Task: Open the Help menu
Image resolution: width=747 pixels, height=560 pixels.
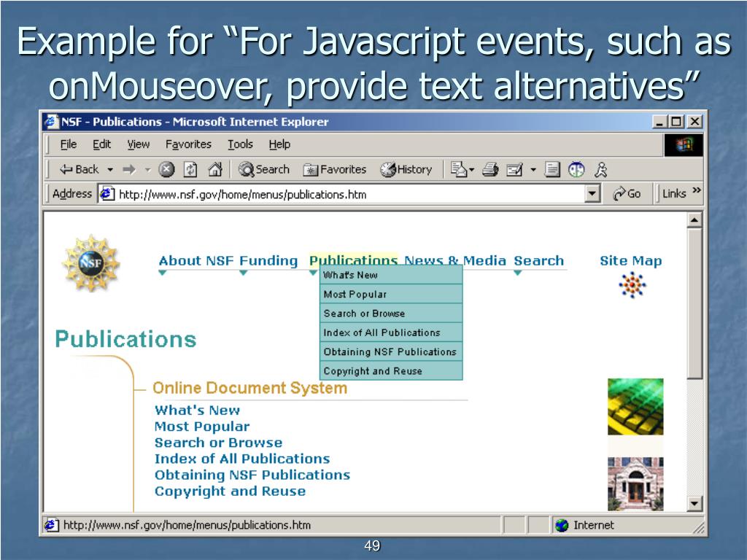Action: pyautogui.click(x=279, y=144)
